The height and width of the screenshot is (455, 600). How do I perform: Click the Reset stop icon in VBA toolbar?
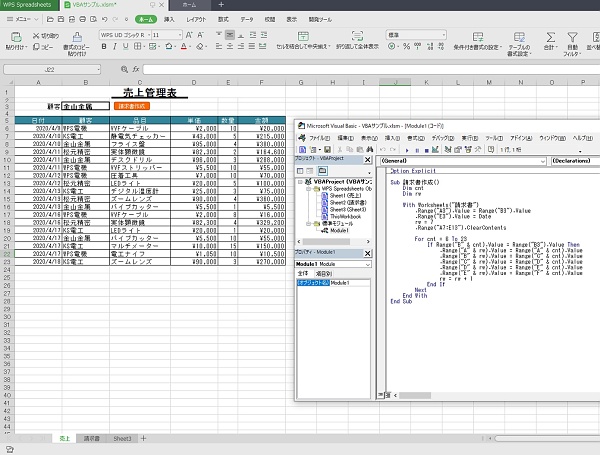pyautogui.click(x=426, y=150)
